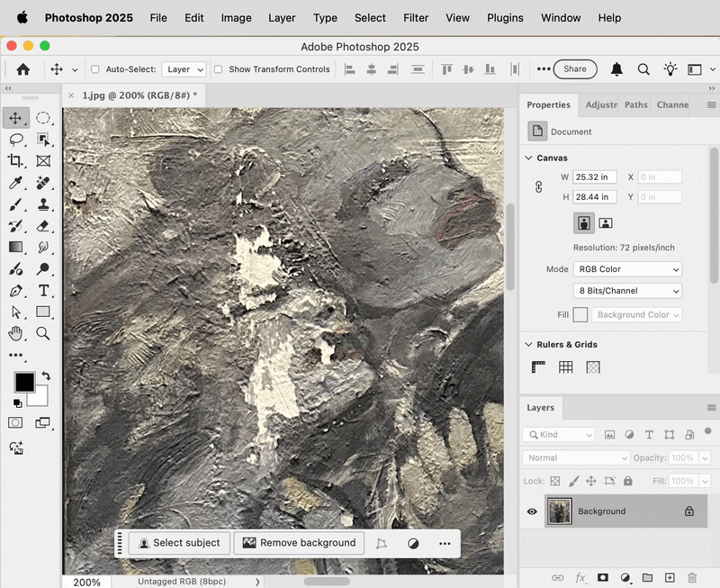
Task: Enable Show Transform Controls checkbox
Action: pyautogui.click(x=218, y=69)
